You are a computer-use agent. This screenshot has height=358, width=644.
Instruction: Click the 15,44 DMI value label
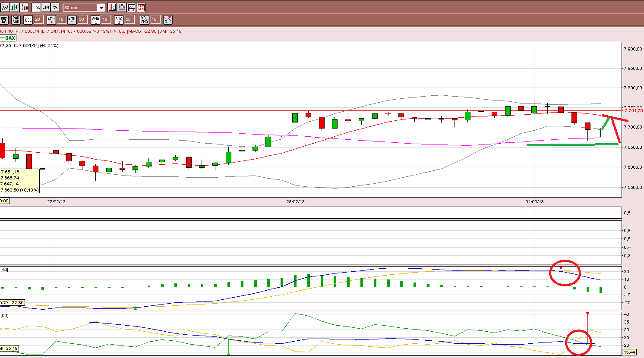pyautogui.click(x=630, y=352)
